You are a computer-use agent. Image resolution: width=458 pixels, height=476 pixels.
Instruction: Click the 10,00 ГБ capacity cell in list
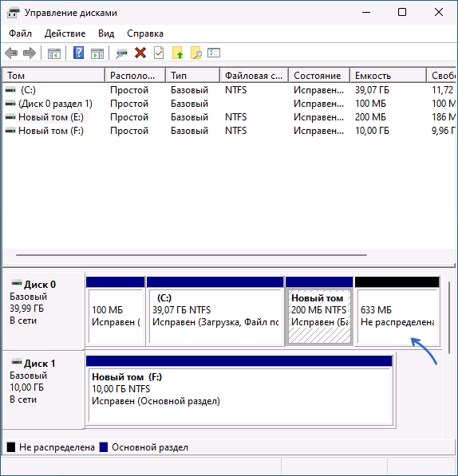pyautogui.click(x=372, y=131)
